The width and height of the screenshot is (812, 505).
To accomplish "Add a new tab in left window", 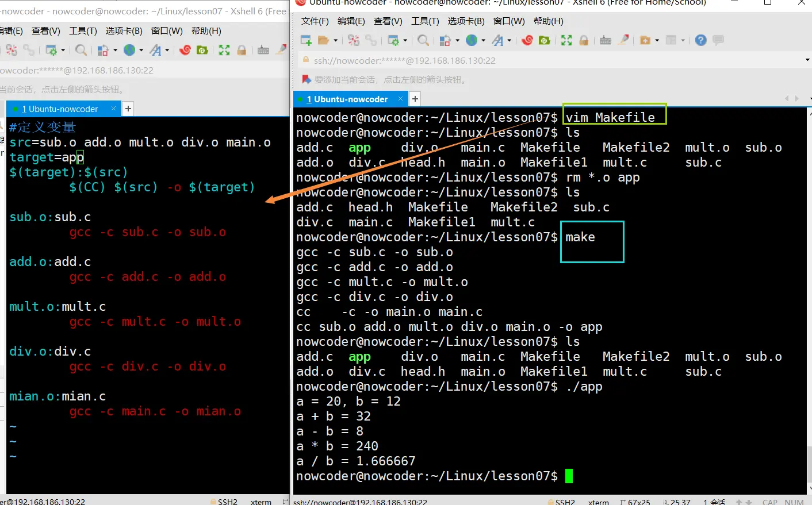I will 128,109.
